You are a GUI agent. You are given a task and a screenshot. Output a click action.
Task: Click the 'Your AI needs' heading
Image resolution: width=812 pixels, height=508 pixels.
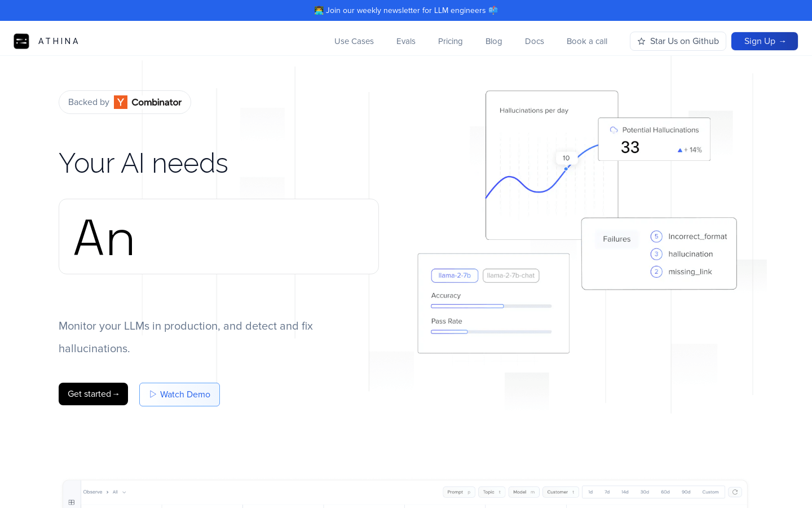(x=143, y=163)
